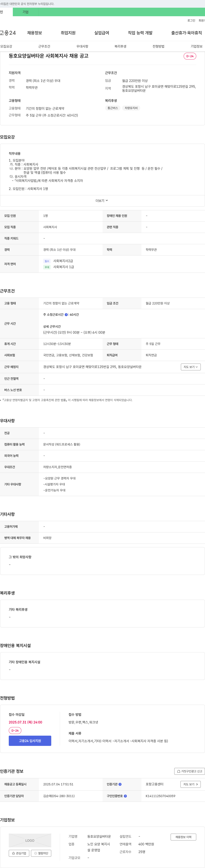The image size is (205, 868).
Task: Open 지도 보기 dropdown for 근무 예정지
Action: 191,367
